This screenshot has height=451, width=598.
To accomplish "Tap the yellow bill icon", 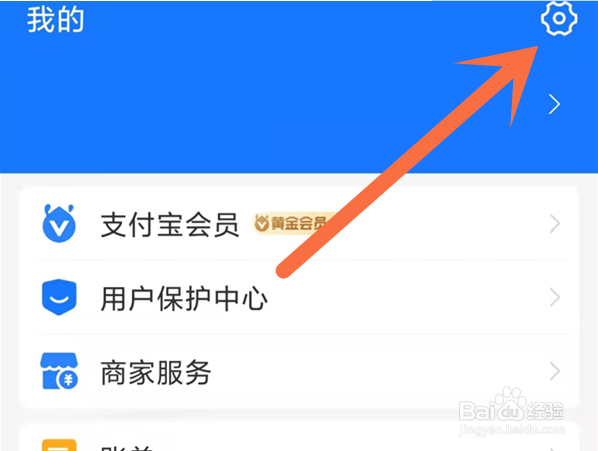I will [x=59, y=445].
